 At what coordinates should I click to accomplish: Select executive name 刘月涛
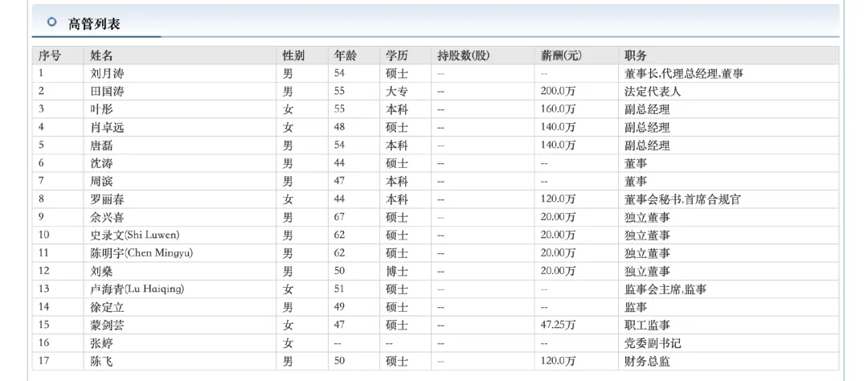tap(108, 73)
